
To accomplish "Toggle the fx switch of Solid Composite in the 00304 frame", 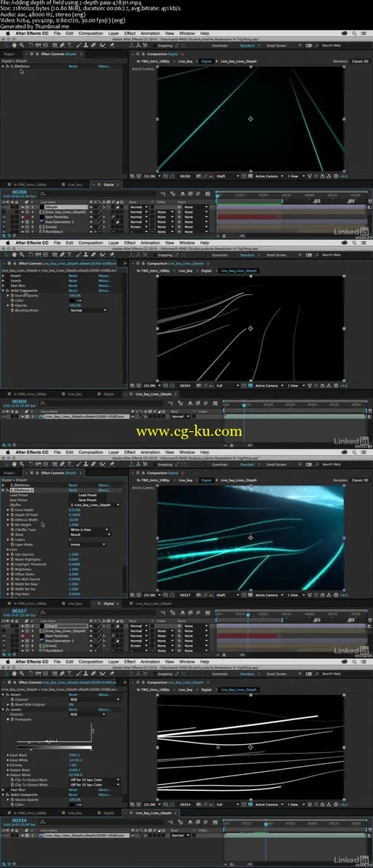I will click(x=8, y=291).
